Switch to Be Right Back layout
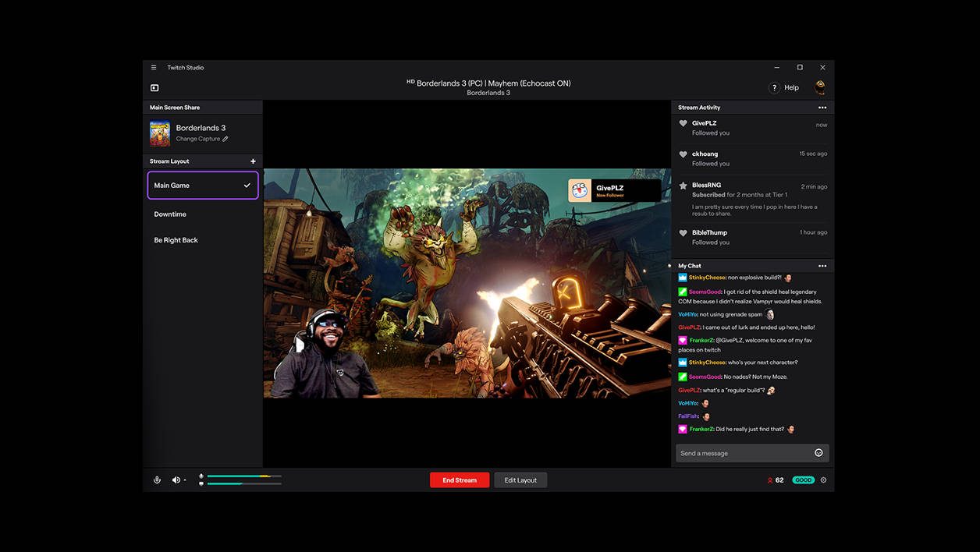The image size is (980, 552). coord(203,240)
